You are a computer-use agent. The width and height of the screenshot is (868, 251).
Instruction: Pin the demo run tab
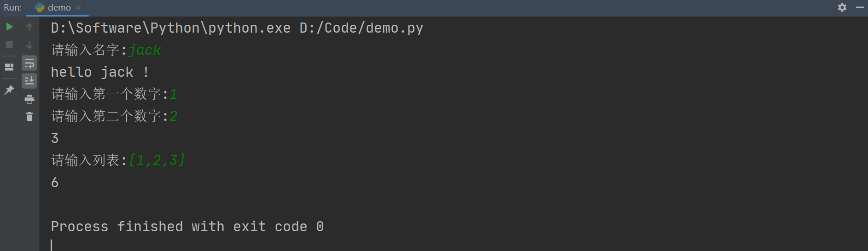pyautogui.click(x=9, y=90)
